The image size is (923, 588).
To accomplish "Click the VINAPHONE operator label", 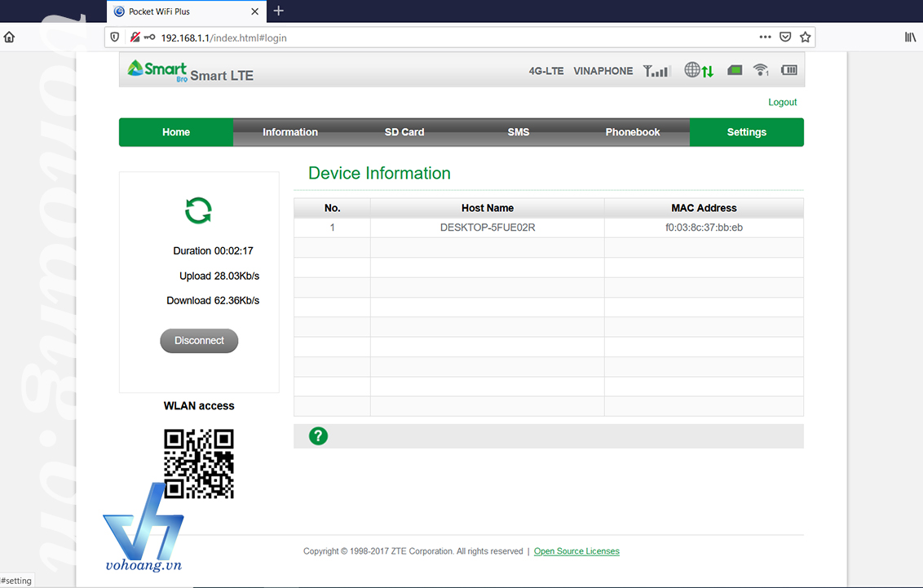I will (603, 71).
